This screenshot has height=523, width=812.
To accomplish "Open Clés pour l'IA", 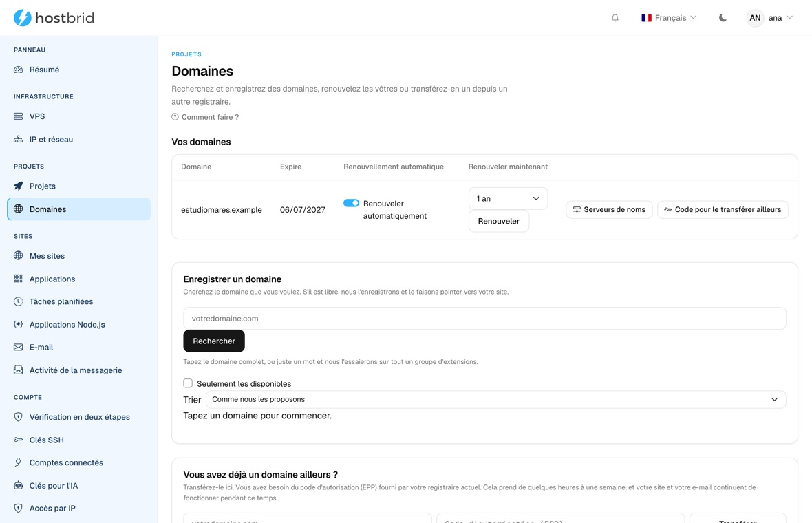I will click(78, 485).
